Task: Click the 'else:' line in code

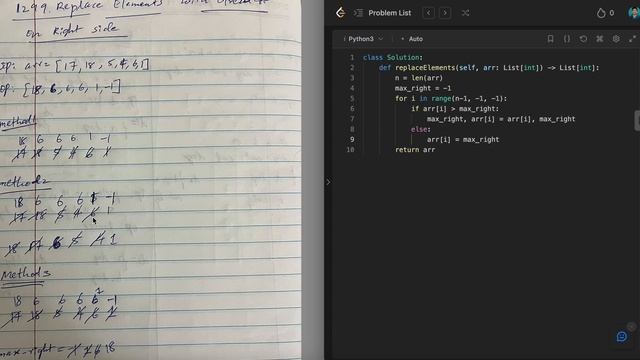Action: click(420, 129)
